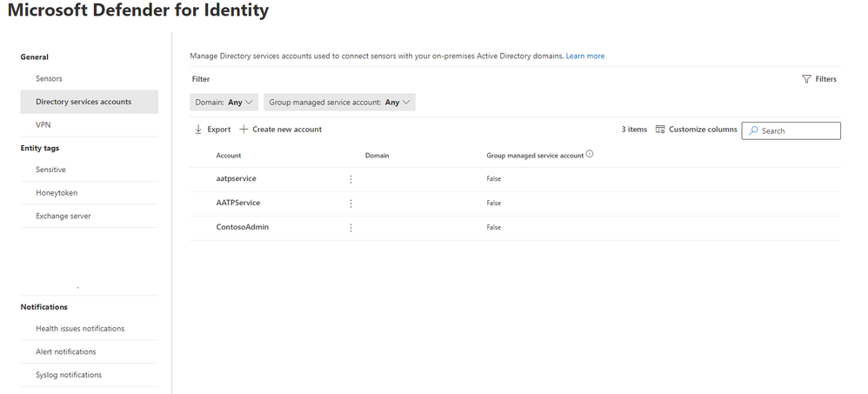Select the ContosoAdmin account row
The height and width of the screenshot is (394, 868).
pyautogui.click(x=516, y=228)
